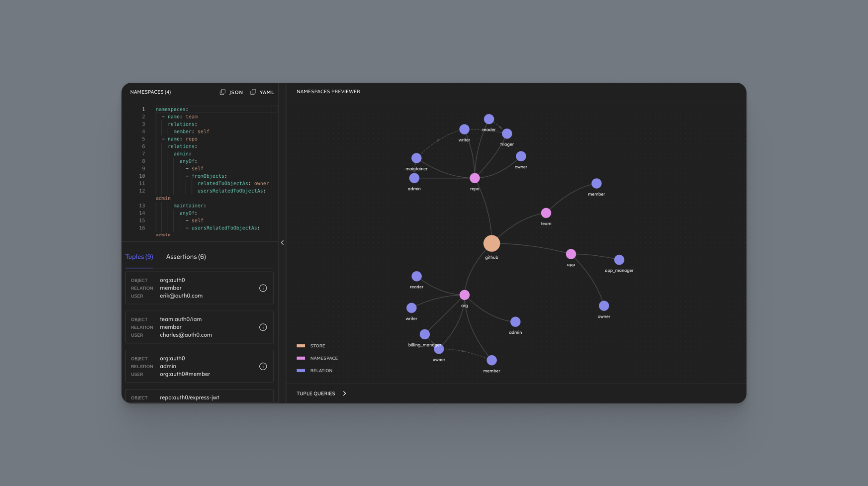
Task: Select the repo namespace node
Action: click(x=475, y=178)
